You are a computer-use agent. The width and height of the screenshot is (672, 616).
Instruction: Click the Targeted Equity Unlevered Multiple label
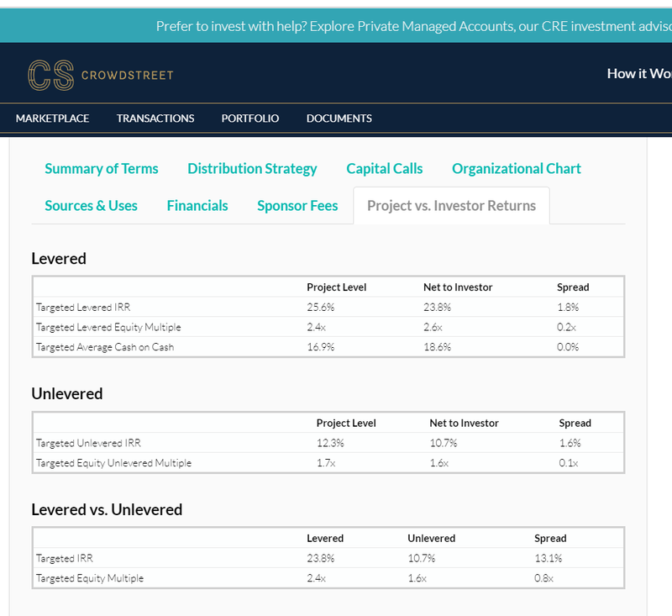pyautogui.click(x=113, y=463)
